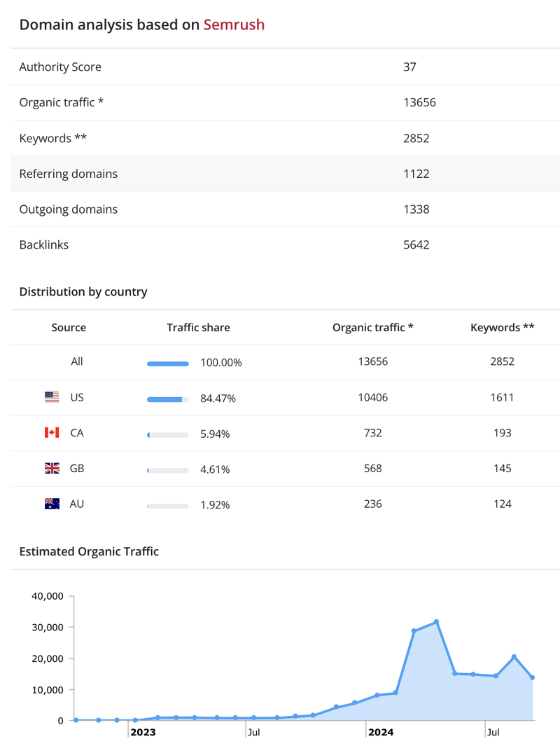Click the Australia flag icon
The height and width of the screenshot is (746, 560).
coord(52,504)
